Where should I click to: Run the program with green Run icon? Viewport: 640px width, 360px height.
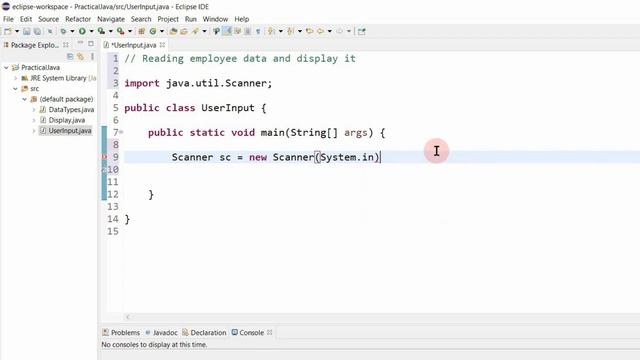(x=82, y=31)
